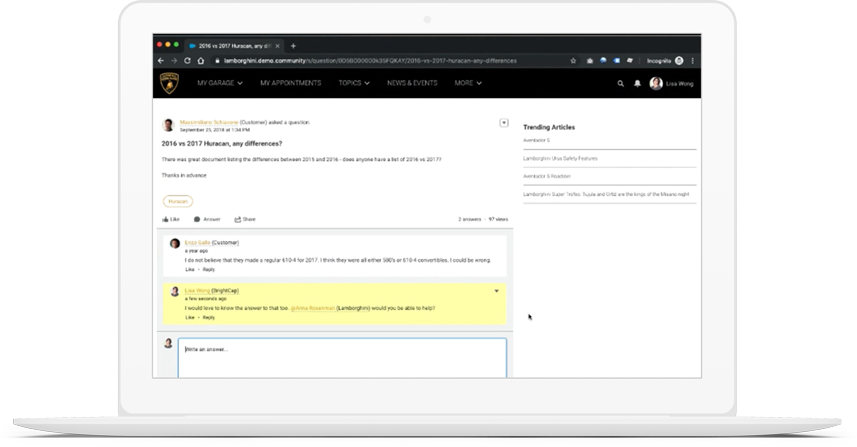Image resolution: width=857 pixels, height=447 pixels.
Task: Click the rightmost extension icon before Incognito
Action: 630,61
